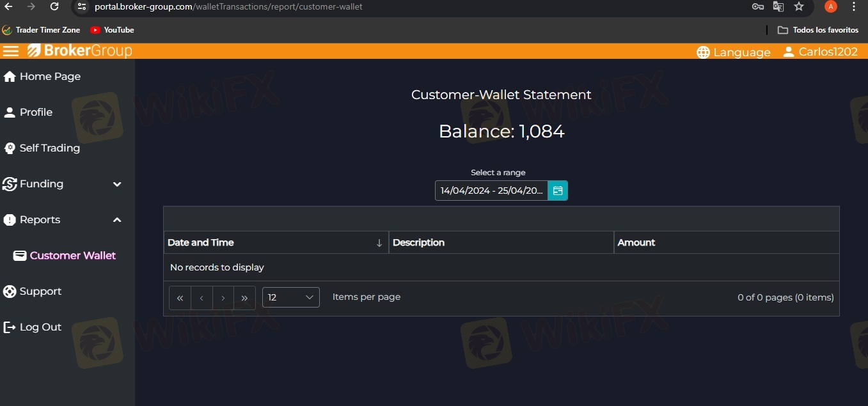868x406 pixels.
Task: Expand the Funding submenu
Action: coord(117,184)
